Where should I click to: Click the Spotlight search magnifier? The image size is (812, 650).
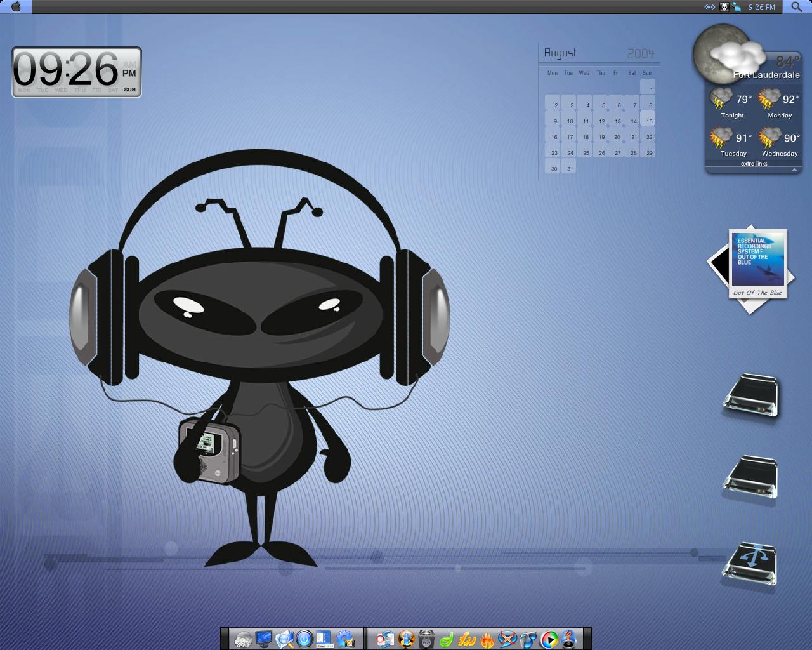coord(797,7)
